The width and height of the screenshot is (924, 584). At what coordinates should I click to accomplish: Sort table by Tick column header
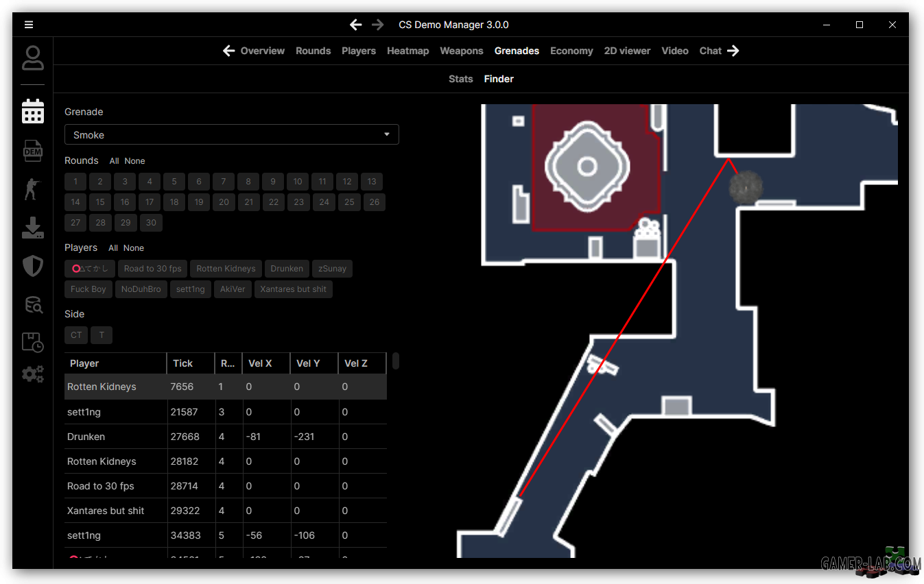point(191,363)
